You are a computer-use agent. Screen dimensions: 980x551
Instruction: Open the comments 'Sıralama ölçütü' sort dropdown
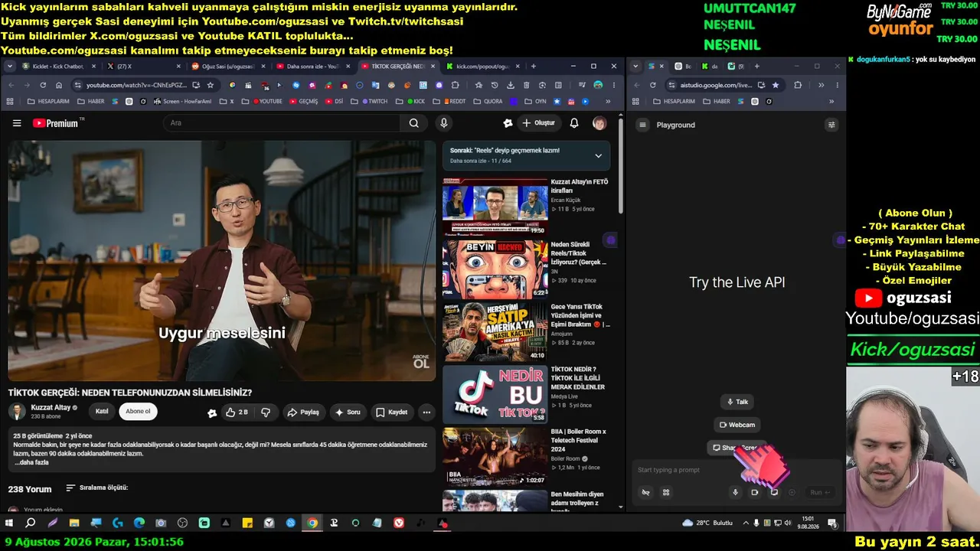(96, 487)
